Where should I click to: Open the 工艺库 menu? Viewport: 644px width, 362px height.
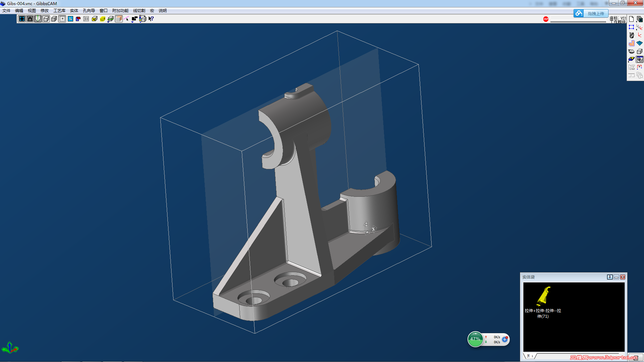[59, 11]
